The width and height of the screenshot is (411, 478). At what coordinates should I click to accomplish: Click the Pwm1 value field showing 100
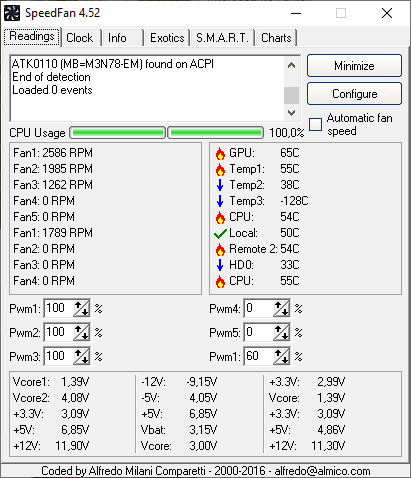click(x=58, y=308)
